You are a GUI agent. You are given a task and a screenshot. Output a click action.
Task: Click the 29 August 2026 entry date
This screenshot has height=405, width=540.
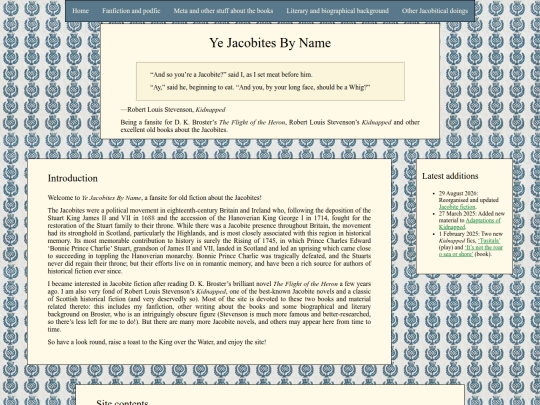coord(458,193)
